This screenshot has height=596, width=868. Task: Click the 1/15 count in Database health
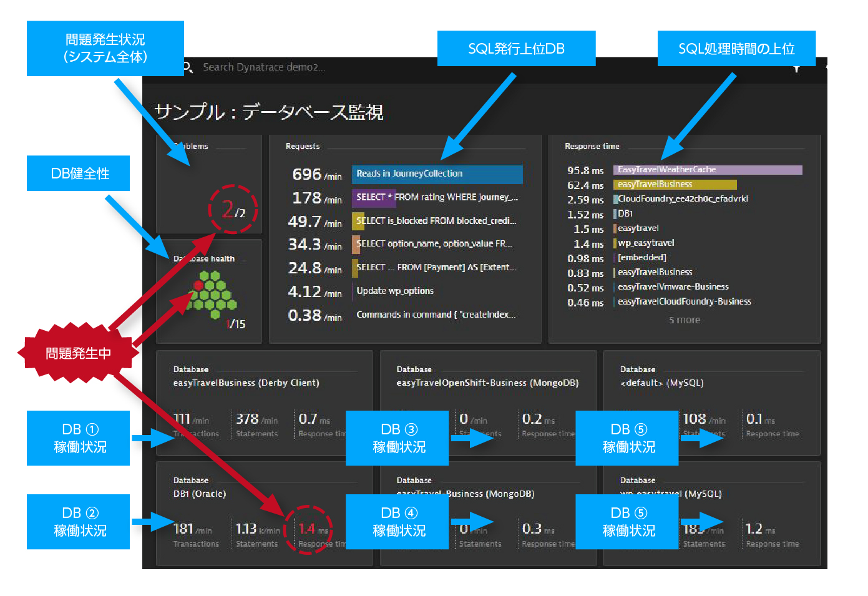[236, 324]
